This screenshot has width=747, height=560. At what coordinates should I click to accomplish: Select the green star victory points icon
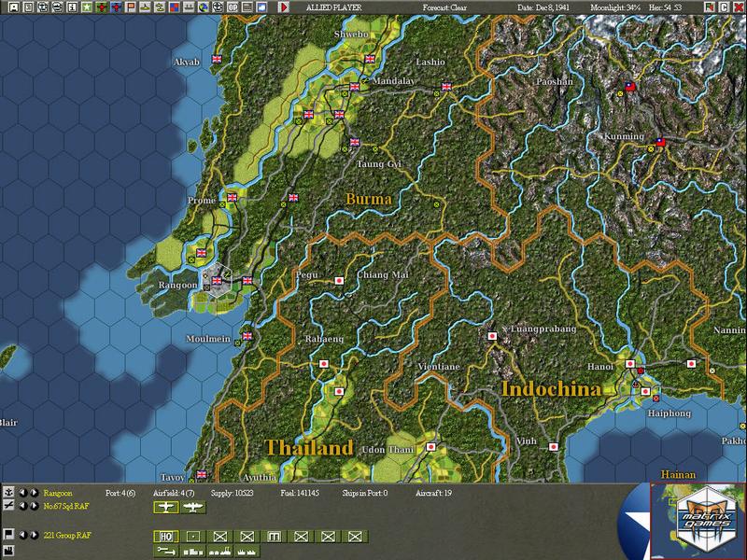click(88, 7)
